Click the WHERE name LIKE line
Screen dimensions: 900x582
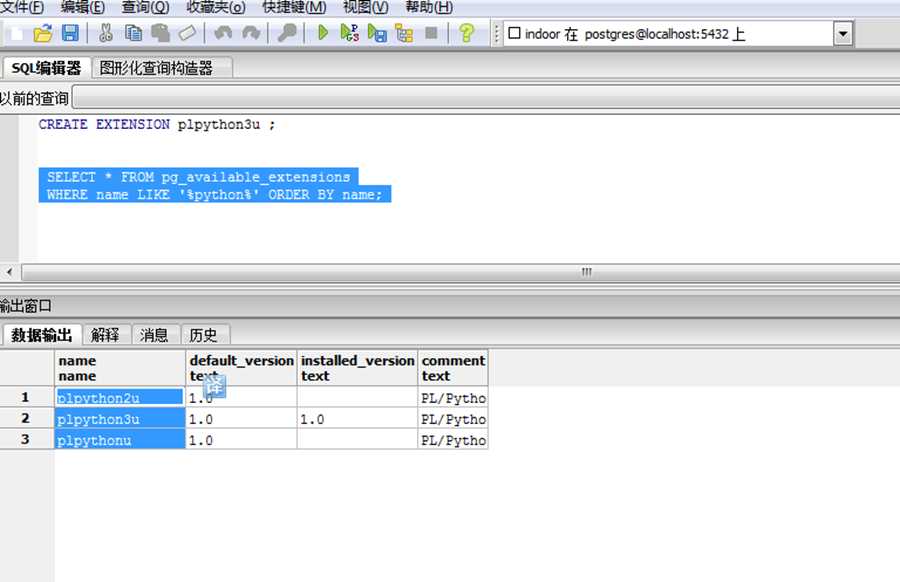click(x=215, y=194)
